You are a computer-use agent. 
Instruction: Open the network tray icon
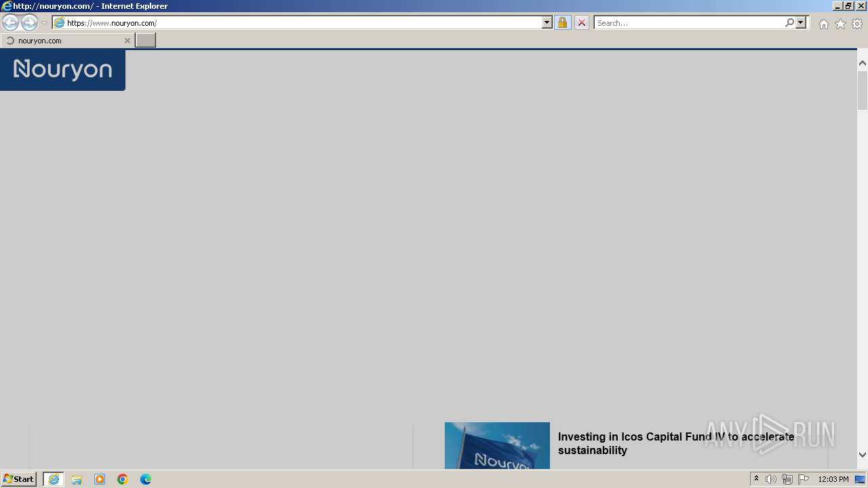pyautogui.click(x=787, y=479)
